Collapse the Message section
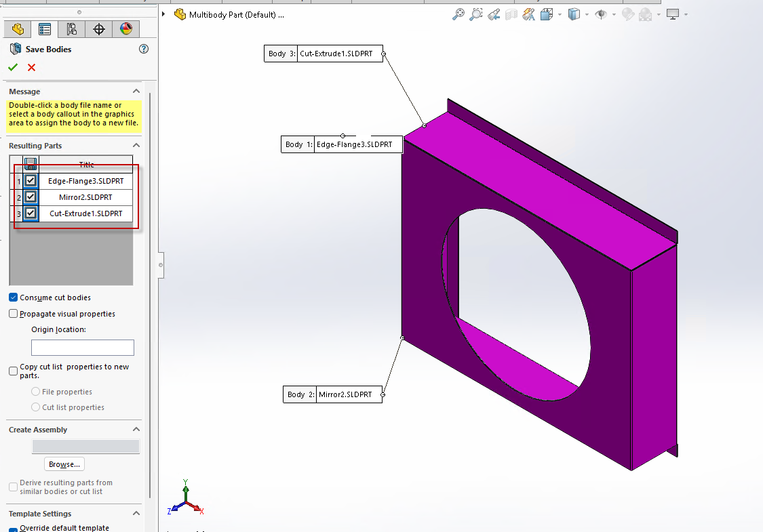 pyautogui.click(x=136, y=91)
